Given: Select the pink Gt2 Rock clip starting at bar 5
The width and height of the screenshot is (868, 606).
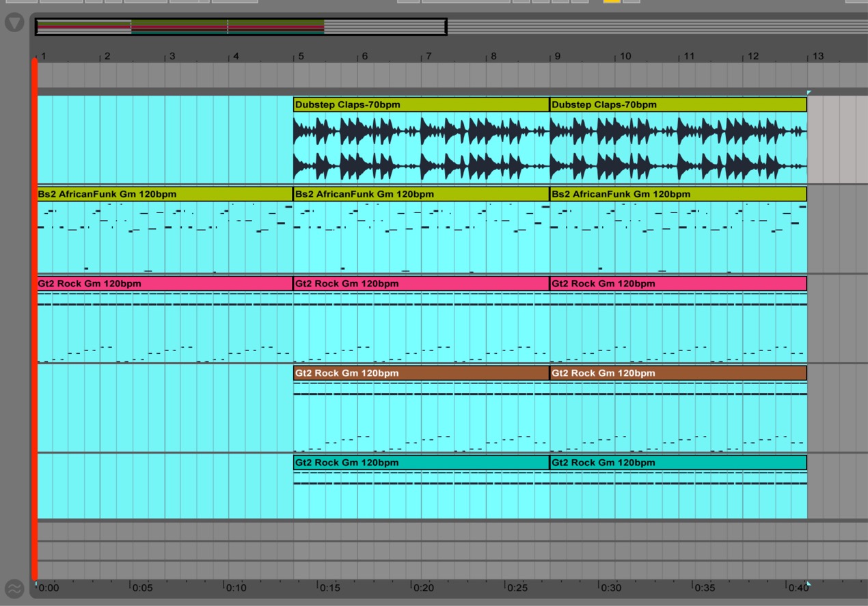Looking at the screenshot, I should (x=421, y=284).
